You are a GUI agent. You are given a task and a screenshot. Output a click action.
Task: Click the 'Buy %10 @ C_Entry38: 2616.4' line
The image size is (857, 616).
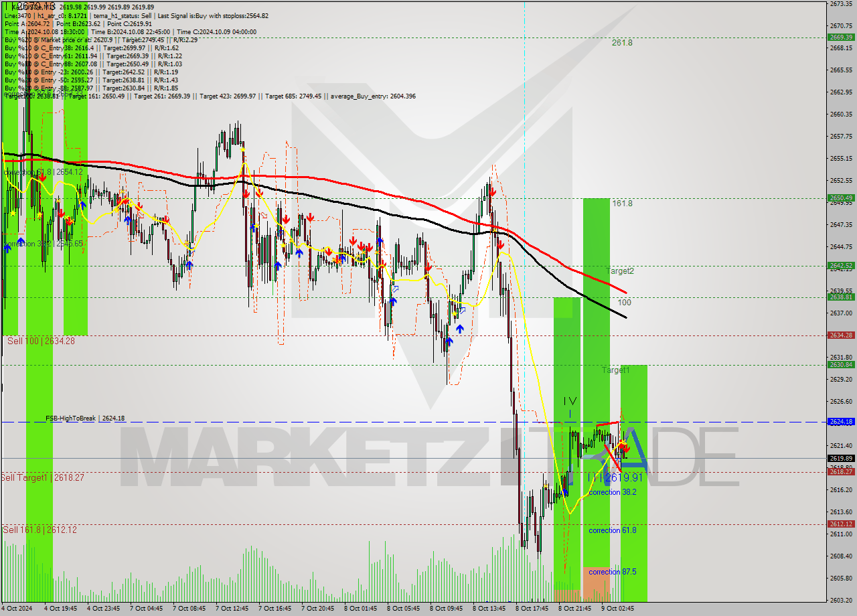[91, 48]
